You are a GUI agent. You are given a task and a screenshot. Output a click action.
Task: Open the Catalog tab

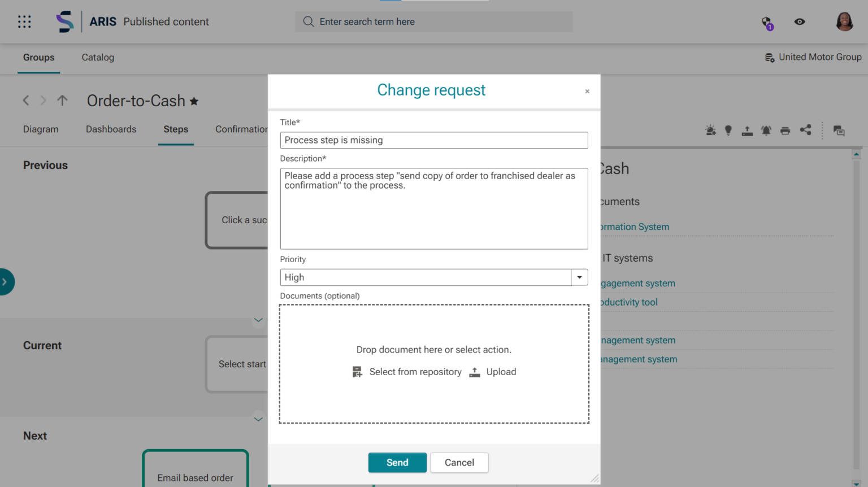tap(98, 58)
